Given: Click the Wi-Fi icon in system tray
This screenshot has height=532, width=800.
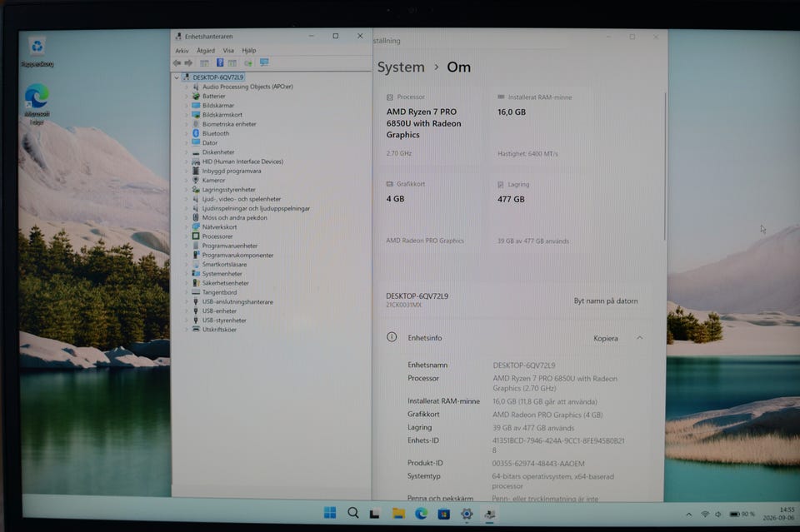Looking at the screenshot, I should (705, 515).
